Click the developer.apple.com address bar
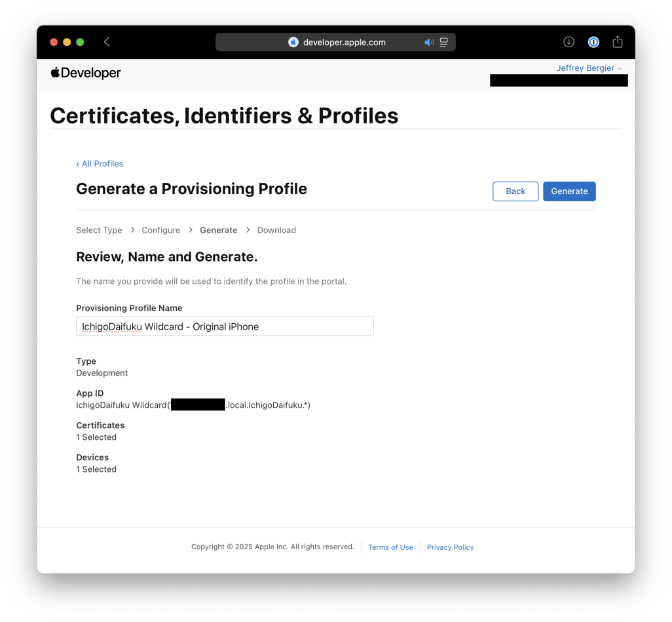 click(354, 42)
